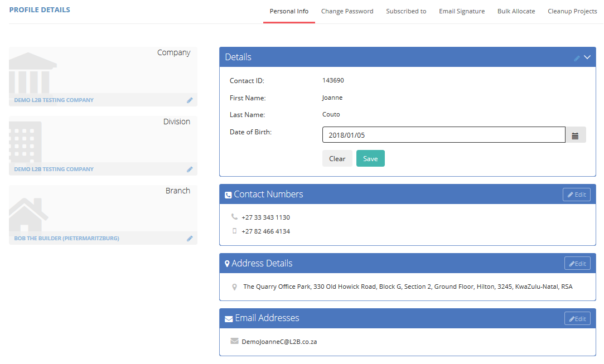The height and width of the screenshot is (364, 604).
Task: Click the Contact ID label
Action: 247,80
